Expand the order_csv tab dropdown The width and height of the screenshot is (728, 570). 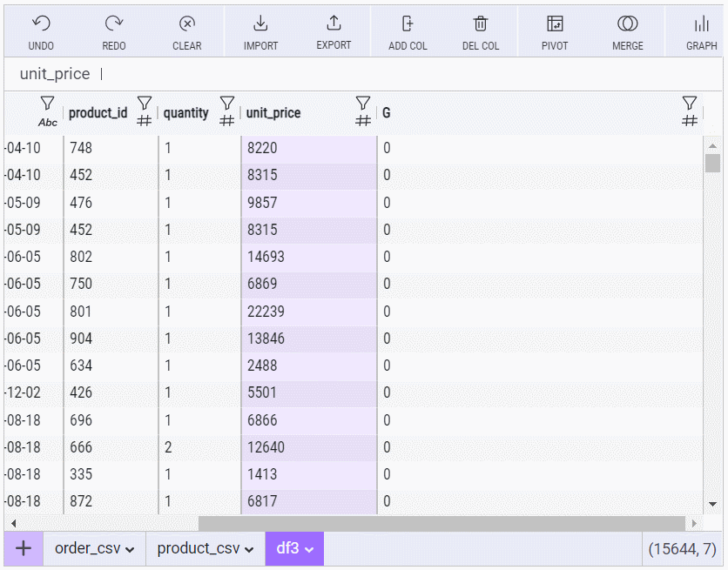pos(130,549)
